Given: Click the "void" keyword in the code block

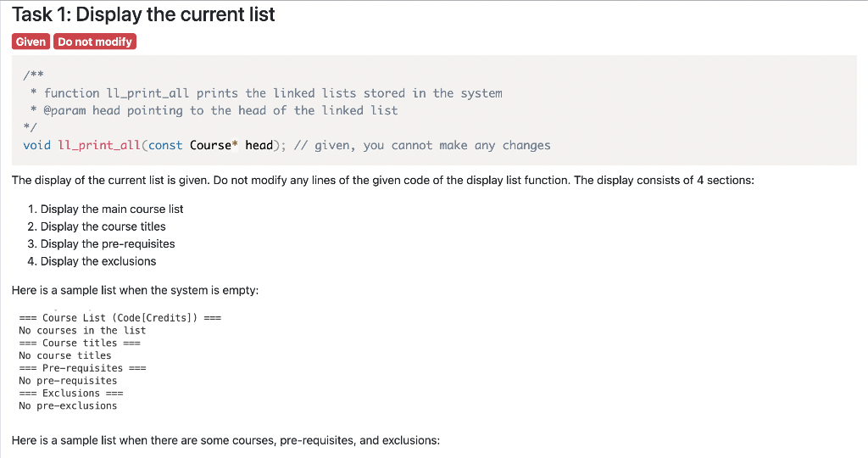Looking at the screenshot, I should (x=37, y=145).
